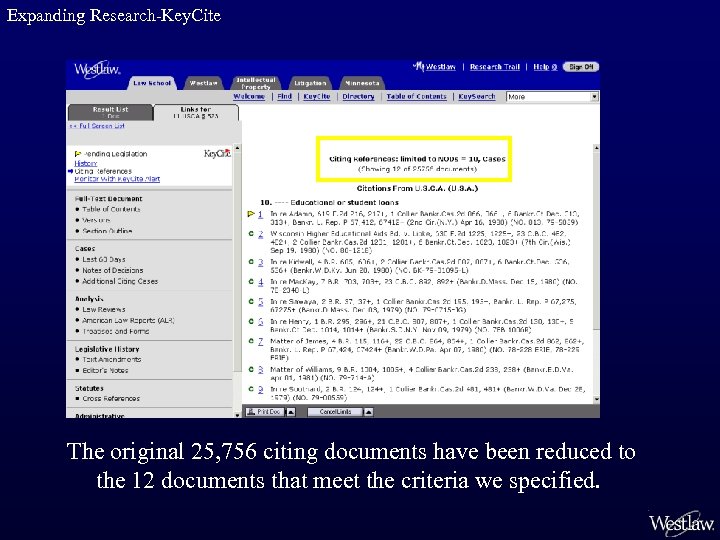This screenshot has width=720, height=540.
Task: Open the Versions sidebar item
Action: click(x=96, y=220)
